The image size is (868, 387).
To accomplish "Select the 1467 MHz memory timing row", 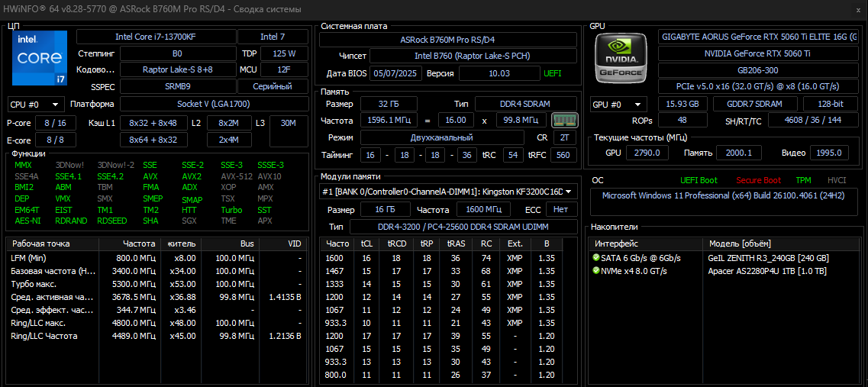I will point(441,271).
